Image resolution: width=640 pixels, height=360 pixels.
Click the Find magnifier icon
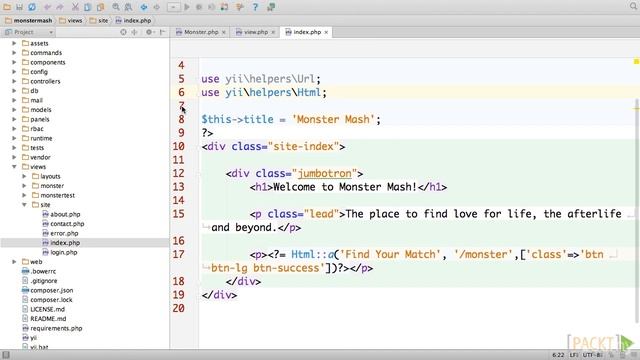click(116, 7)
